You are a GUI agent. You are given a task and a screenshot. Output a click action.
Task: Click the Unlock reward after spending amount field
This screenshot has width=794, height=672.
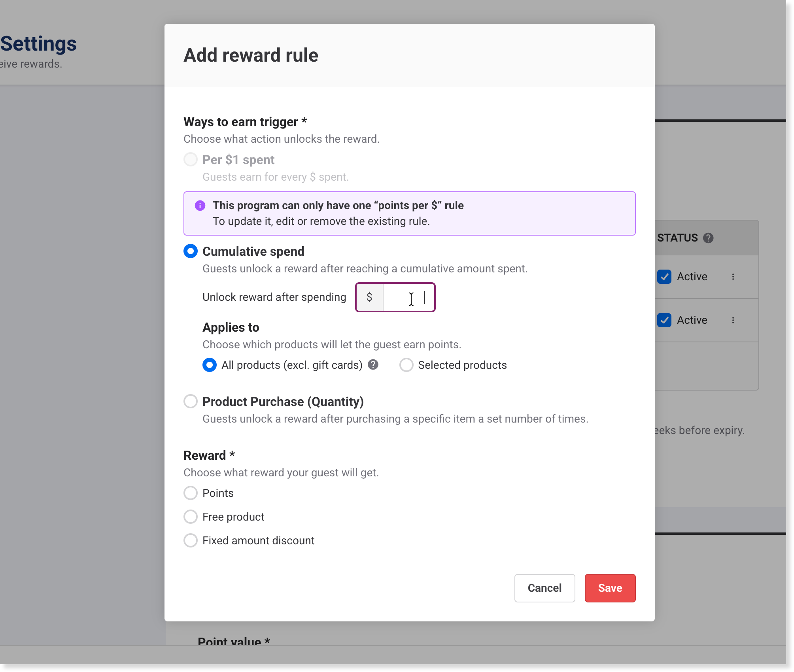pyautogui.click(x=408, y=297)
